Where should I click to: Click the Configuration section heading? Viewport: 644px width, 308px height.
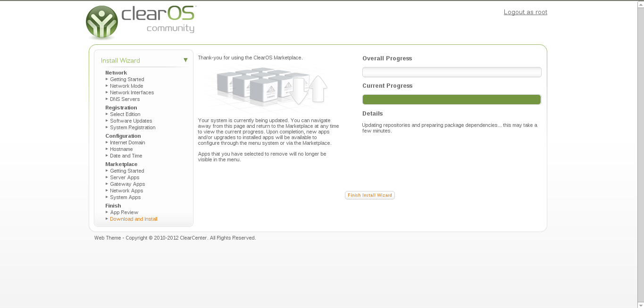pyautogui.click(x=123, y=136)
